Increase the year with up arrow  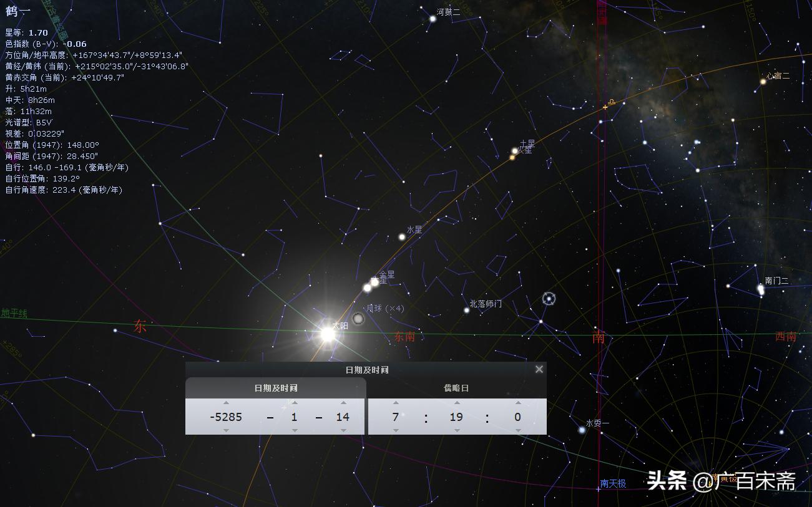(226, 403)
